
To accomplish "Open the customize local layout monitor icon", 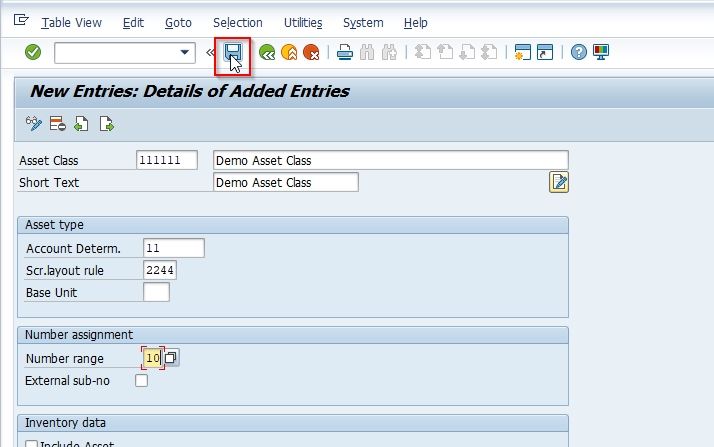I will click(601, 52).
